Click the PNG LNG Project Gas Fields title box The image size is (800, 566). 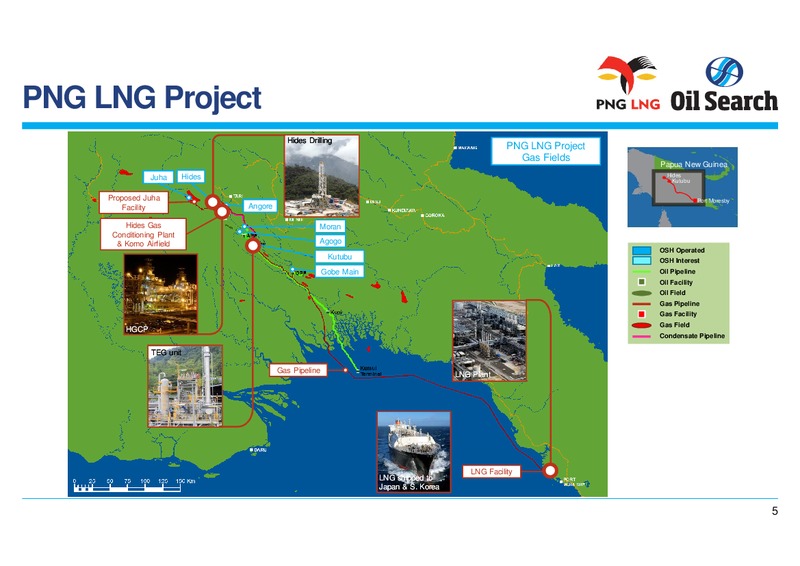[x=545, y=152]
